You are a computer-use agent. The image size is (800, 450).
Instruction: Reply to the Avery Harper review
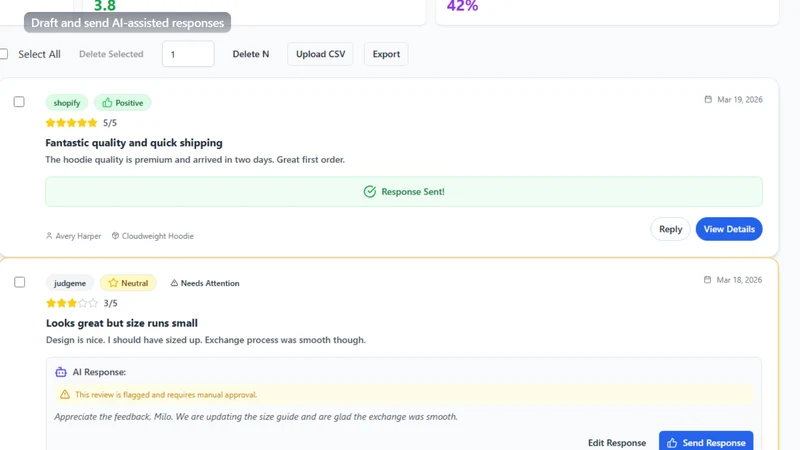(670, 229)
